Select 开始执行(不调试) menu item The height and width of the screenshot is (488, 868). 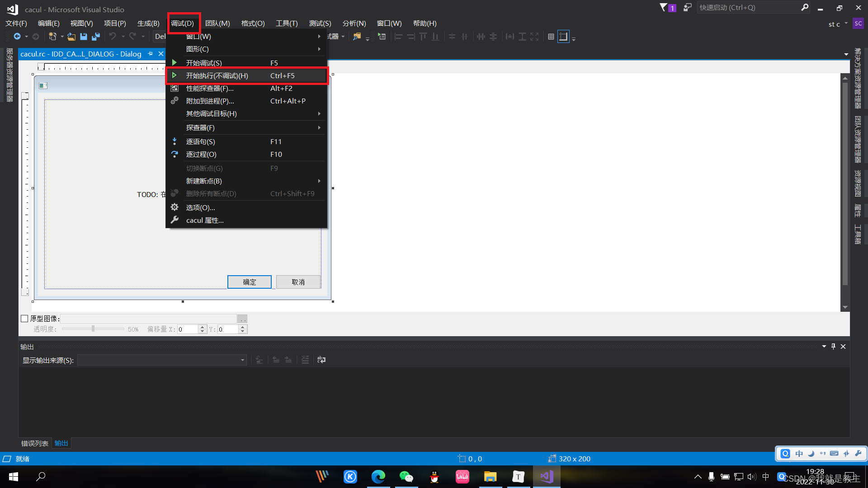tap(217, 76)
